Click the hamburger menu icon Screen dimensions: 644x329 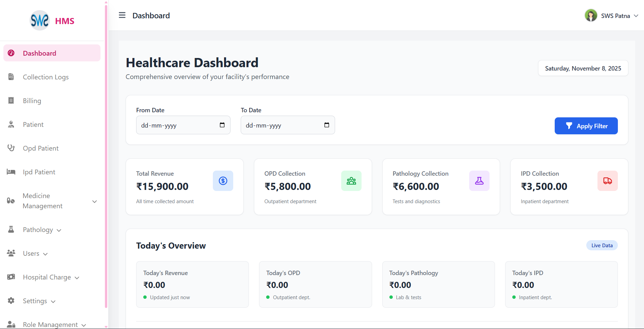pyautogui.click(x=122, y=15)
